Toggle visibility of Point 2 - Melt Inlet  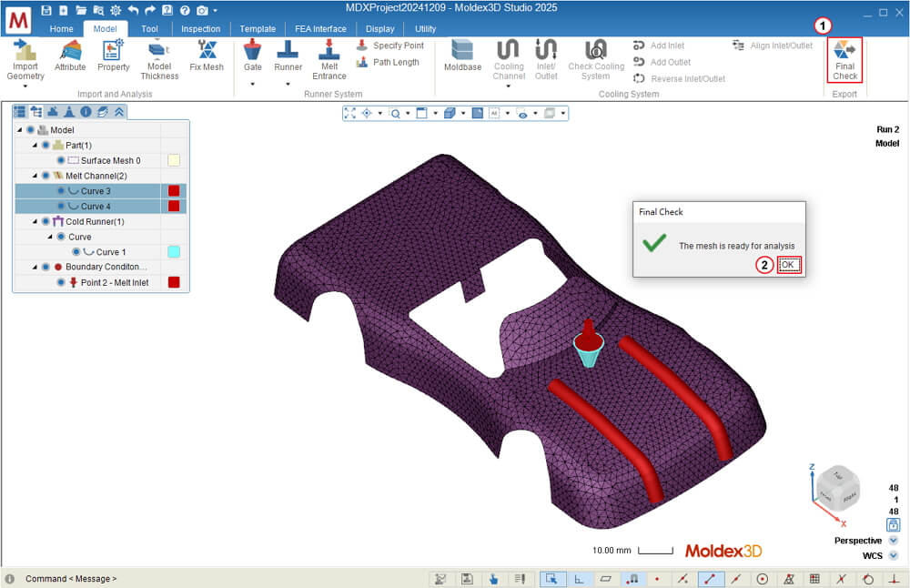pyautogui.click(x=61, y=282)
